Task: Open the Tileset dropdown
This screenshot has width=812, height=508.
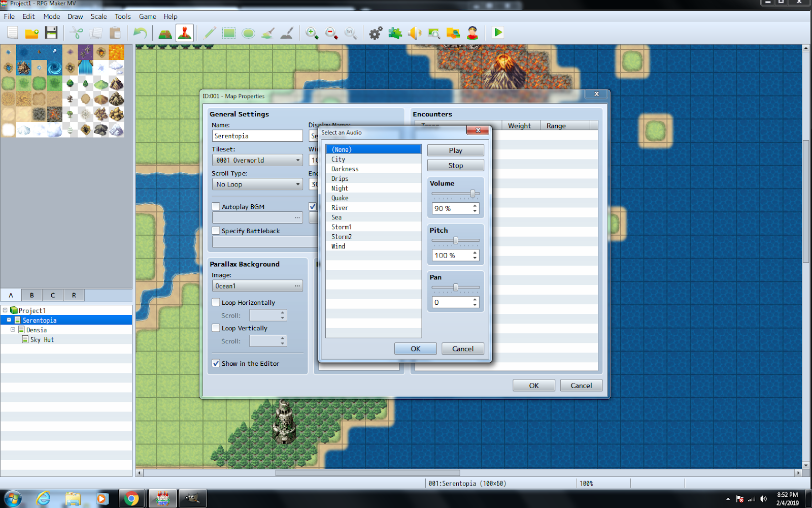Action: click(297, 160)
